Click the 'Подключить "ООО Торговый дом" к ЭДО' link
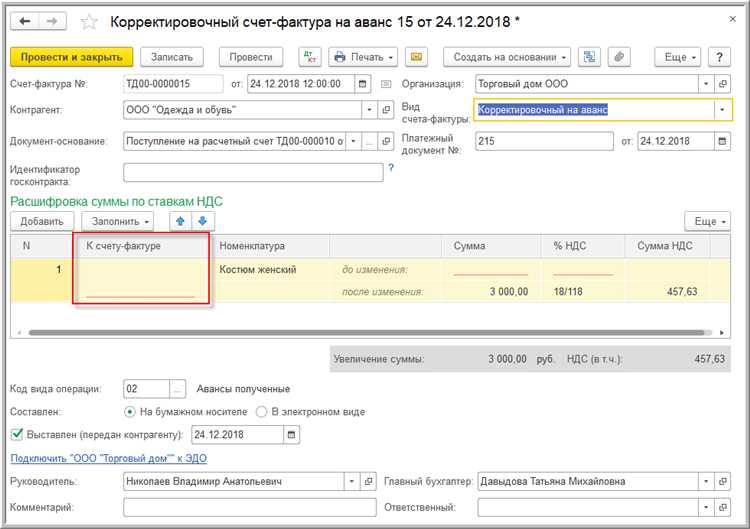 pyautogui.click(x=108, y=459)
